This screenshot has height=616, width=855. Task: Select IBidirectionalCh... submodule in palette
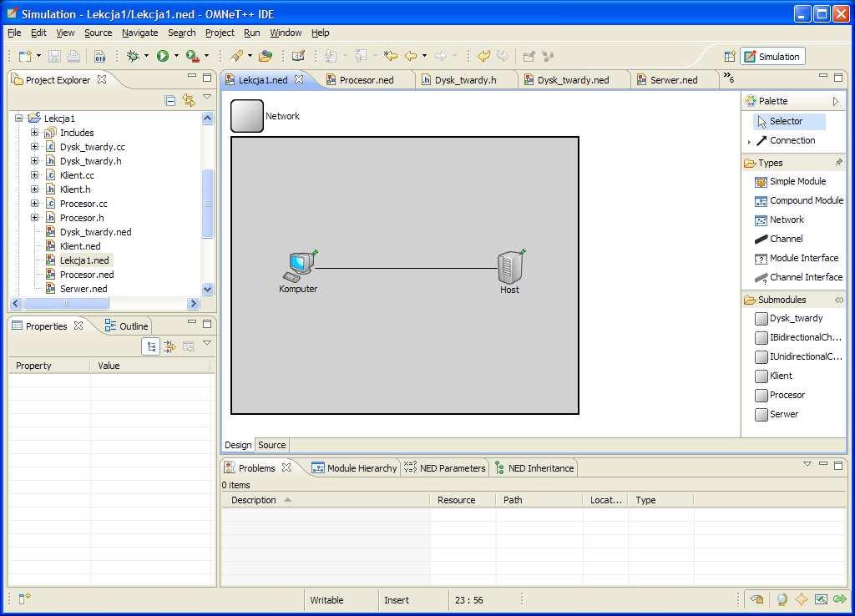pyautogui.click(x=798, y=337)
